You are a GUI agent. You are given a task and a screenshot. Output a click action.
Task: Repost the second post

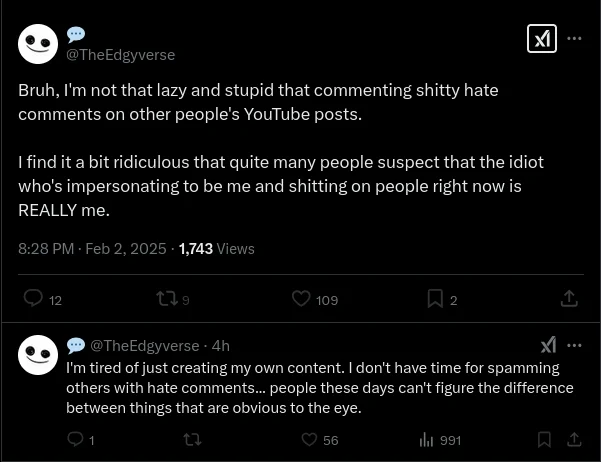(x=192, y=439)
